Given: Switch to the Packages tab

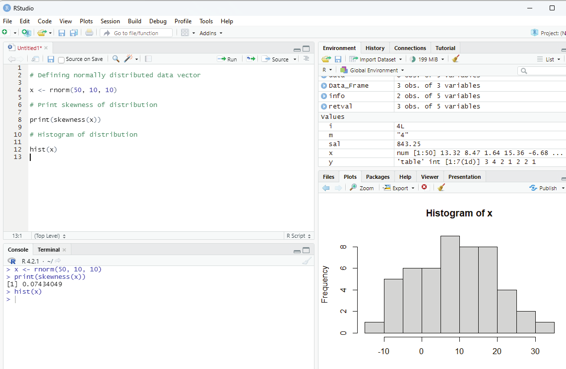Looking at the screenshot, I should 378,177.
